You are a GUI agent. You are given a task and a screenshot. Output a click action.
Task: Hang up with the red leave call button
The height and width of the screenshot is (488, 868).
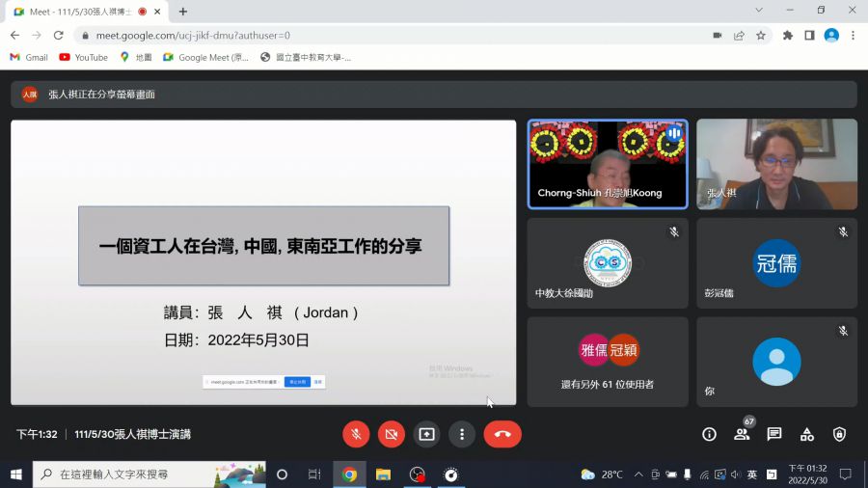tap(502, 434)
